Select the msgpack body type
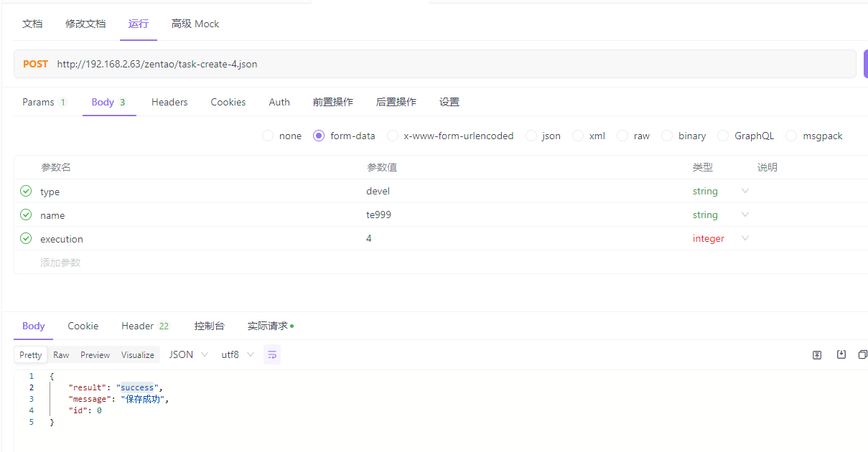The width and height of the screenshot is (868, 452). pos(814,136)
